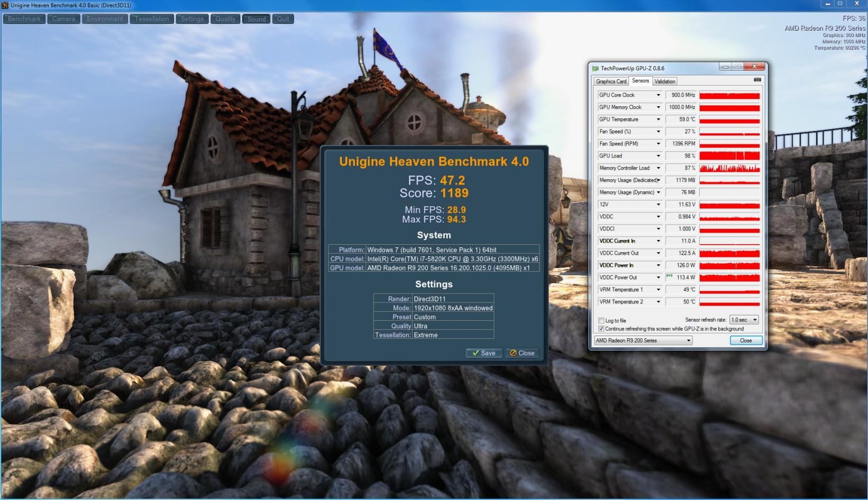Open the VDDCI sensor dropdown

pyautogui.click(x=659, y=229)
